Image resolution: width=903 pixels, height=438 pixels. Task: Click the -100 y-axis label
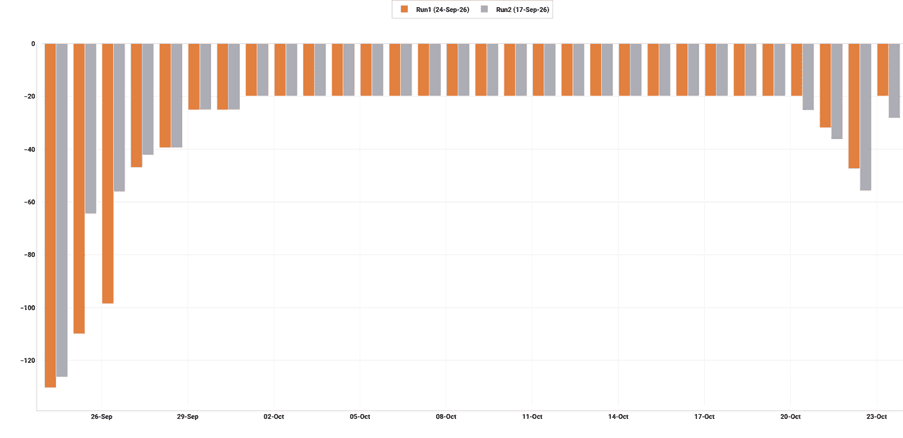[27, 308]
